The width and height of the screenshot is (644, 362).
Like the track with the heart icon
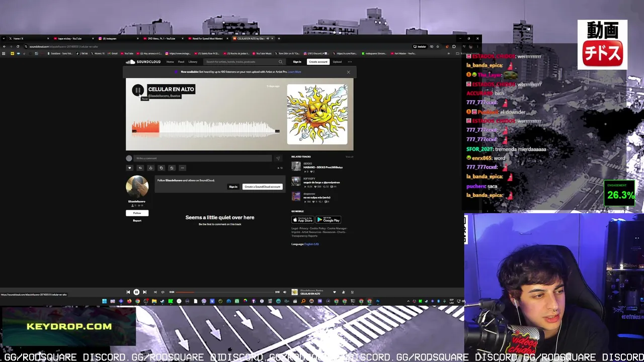pos(129,168)
